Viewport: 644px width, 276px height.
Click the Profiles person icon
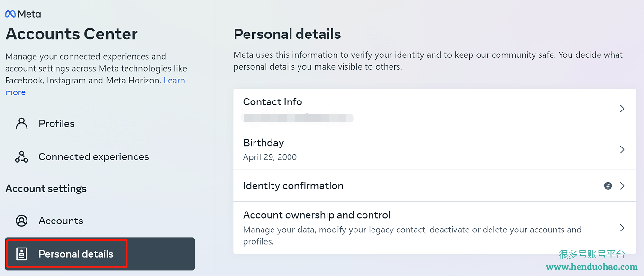[x=21, y=123]
